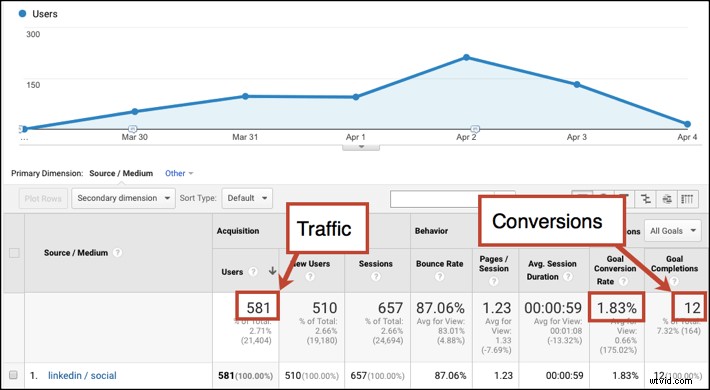This screenshot has width=710, height=390.
Task: Tick the select-all checkbox in table header
Action: point(14,253)
